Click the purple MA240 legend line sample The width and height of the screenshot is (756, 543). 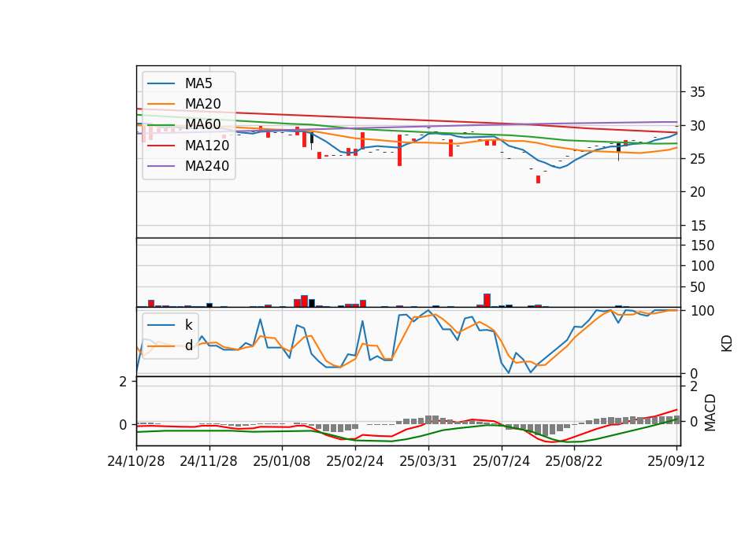(161, 166)
